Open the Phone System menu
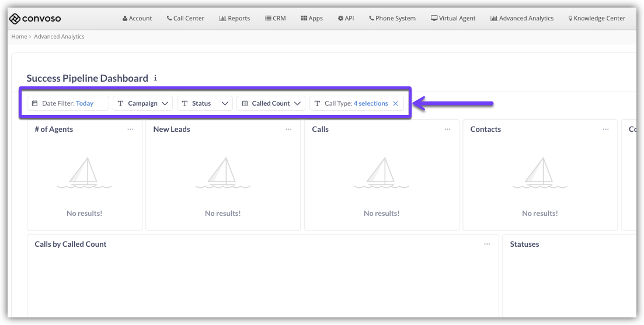 (392, 18)
